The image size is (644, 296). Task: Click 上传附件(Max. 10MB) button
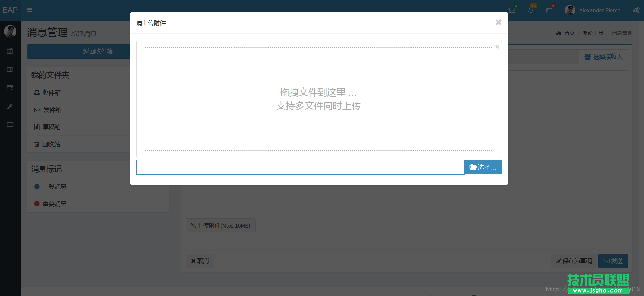coord(221,225)
